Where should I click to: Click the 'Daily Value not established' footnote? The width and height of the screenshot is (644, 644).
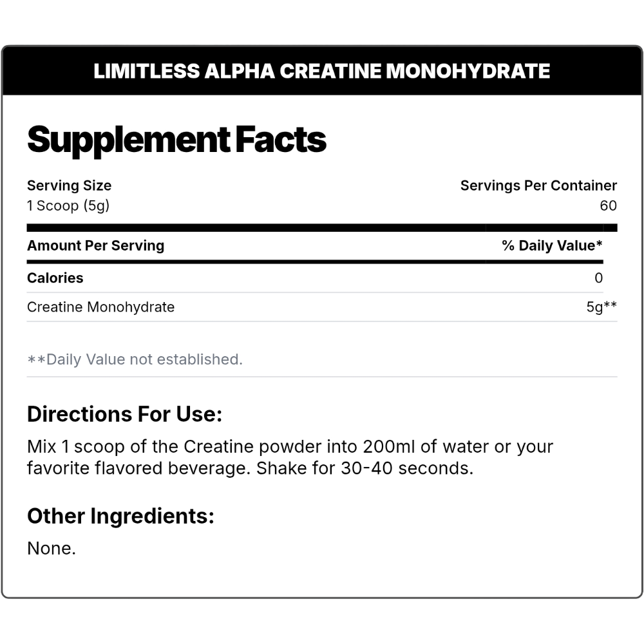pyautogui.click(x=135, y=359)
